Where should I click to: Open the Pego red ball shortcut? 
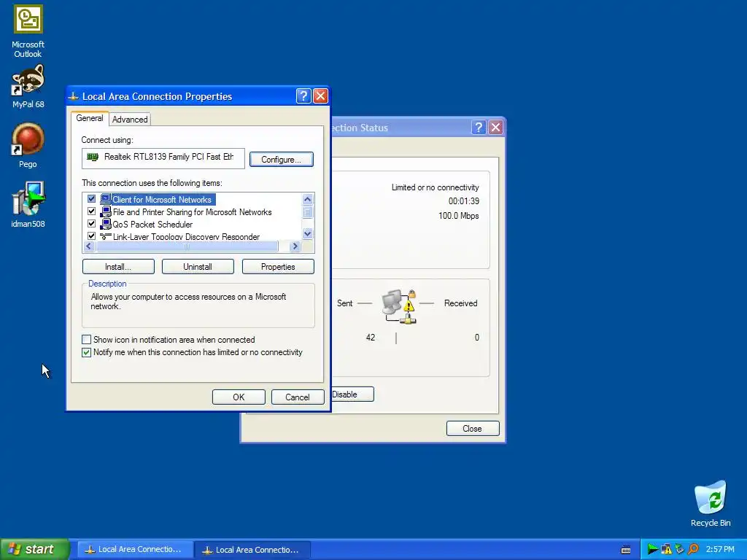28,145
